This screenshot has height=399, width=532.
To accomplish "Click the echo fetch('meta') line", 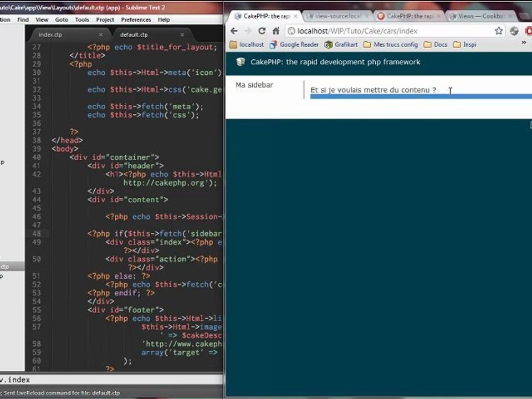I will pyautogui.click(x=145, y=106).
